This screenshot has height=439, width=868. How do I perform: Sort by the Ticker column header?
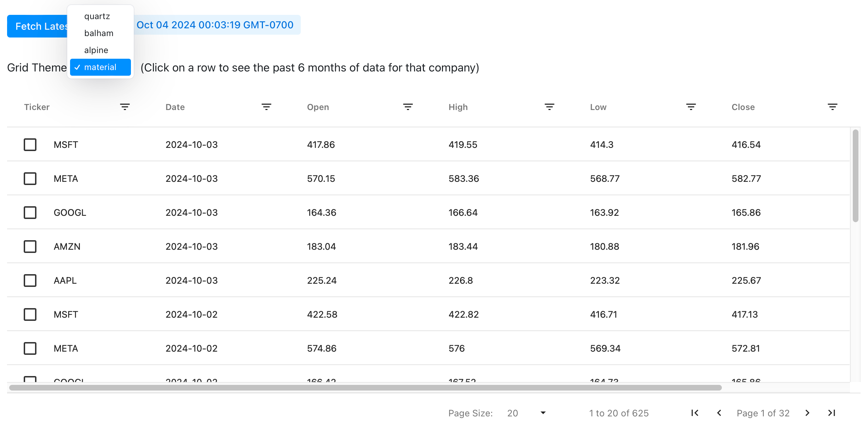pos(37,107)
